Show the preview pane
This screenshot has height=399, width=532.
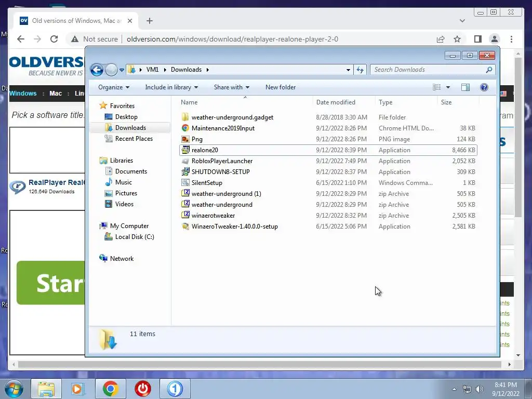[465, 87]
